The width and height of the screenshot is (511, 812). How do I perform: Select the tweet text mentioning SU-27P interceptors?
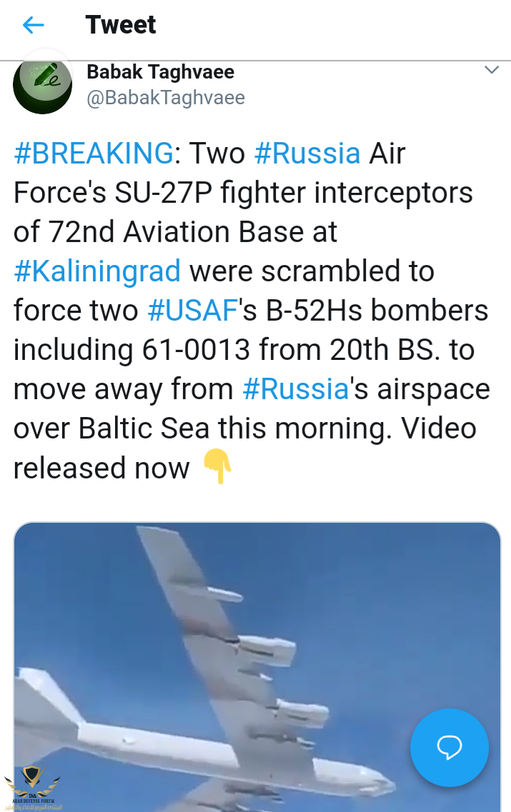click(x=252, y=311)
